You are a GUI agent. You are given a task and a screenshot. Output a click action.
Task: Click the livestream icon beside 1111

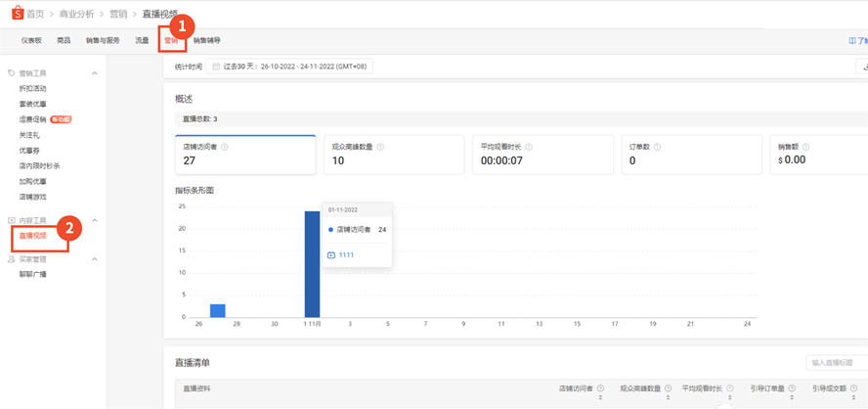pyautogui.click(x=331, y=255)
